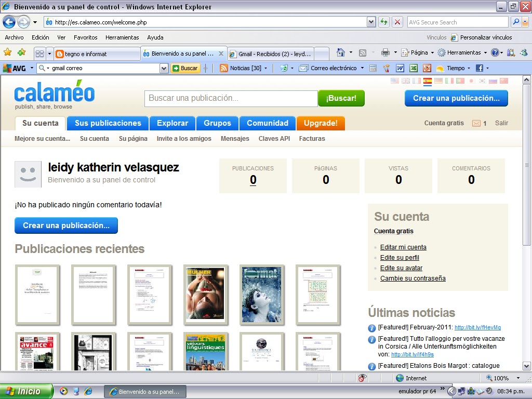Image resolution: width=532 pixels, height=399 pixels.
Task: Select the US flag language option
Action: 394,81
